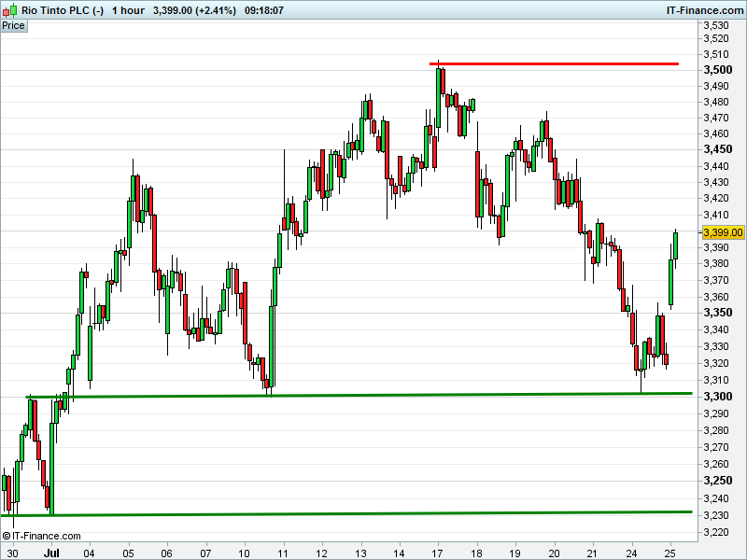The width and height of the screenshot is (747, 560).
Task: Click the tall green candle at the 17 high
Action: tap(438, 98)
